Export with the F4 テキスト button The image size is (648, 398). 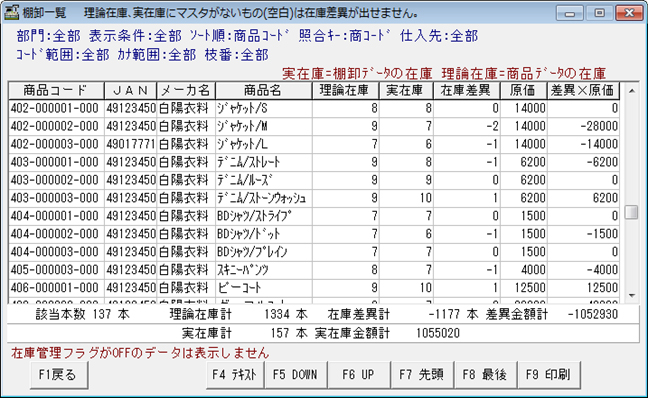(234, 375)
